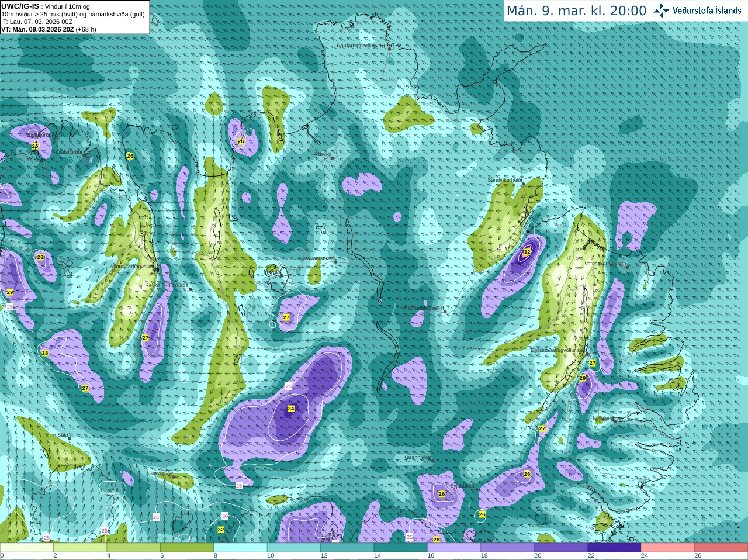Click the 8–10 m/s pale cyan legend swatch

240,548
